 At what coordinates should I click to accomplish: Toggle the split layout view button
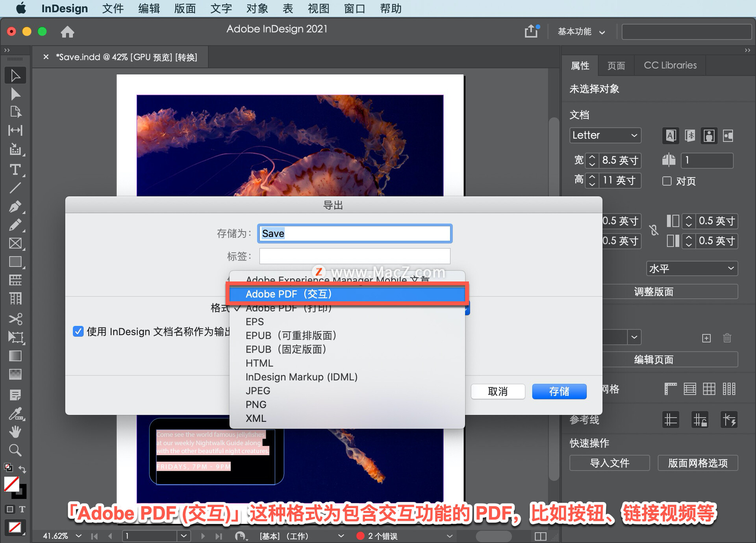coord(541,536)
